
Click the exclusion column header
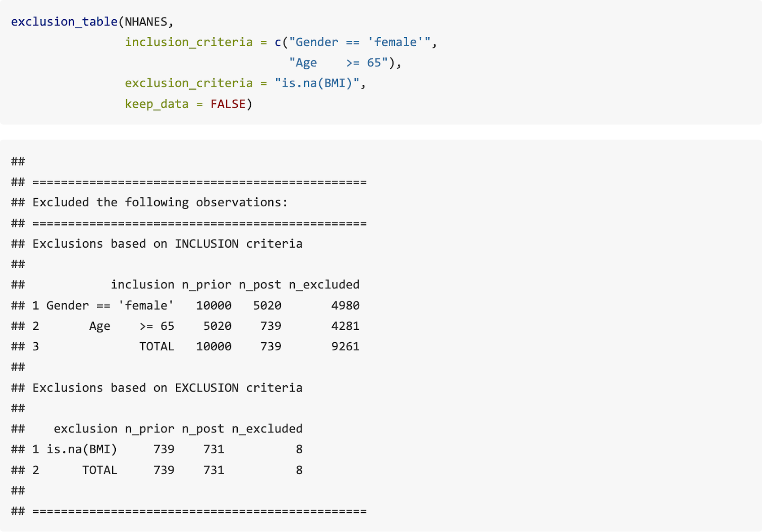coord(86,429)
